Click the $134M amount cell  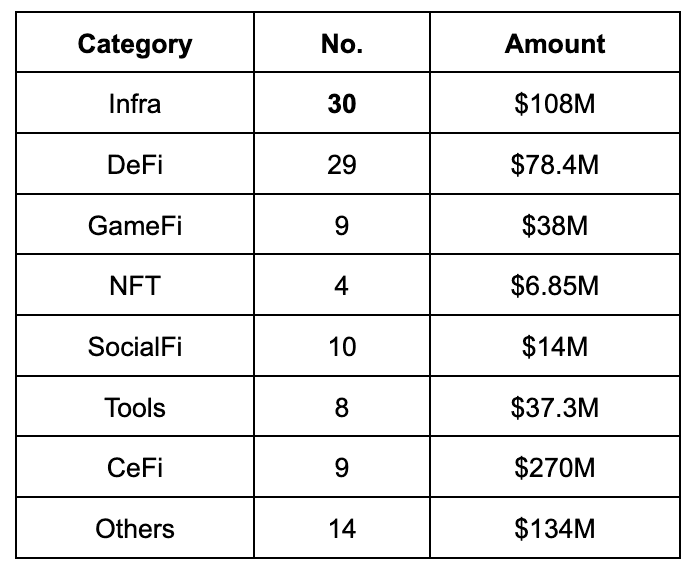(555, 528)
